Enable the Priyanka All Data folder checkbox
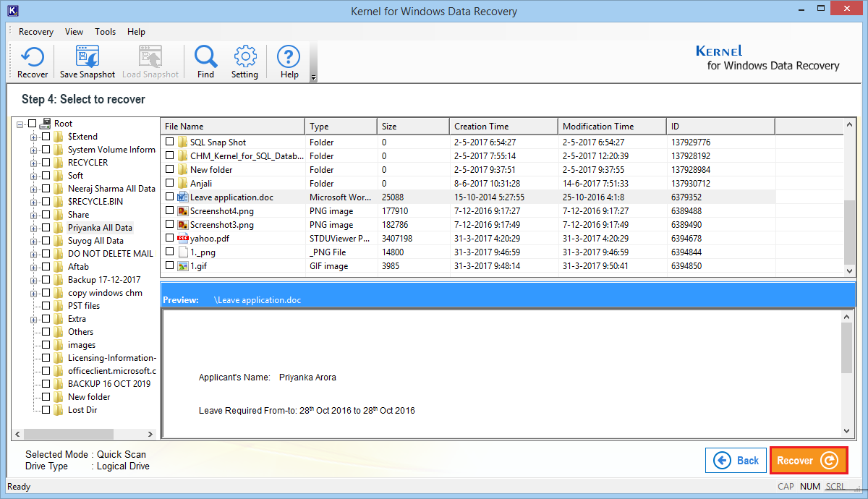 (x=46, y=228)
